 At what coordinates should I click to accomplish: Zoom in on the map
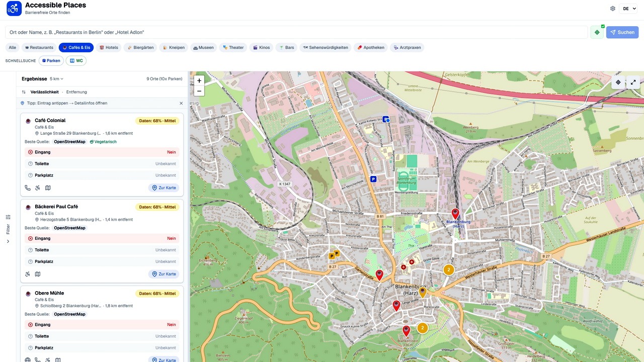199,80
